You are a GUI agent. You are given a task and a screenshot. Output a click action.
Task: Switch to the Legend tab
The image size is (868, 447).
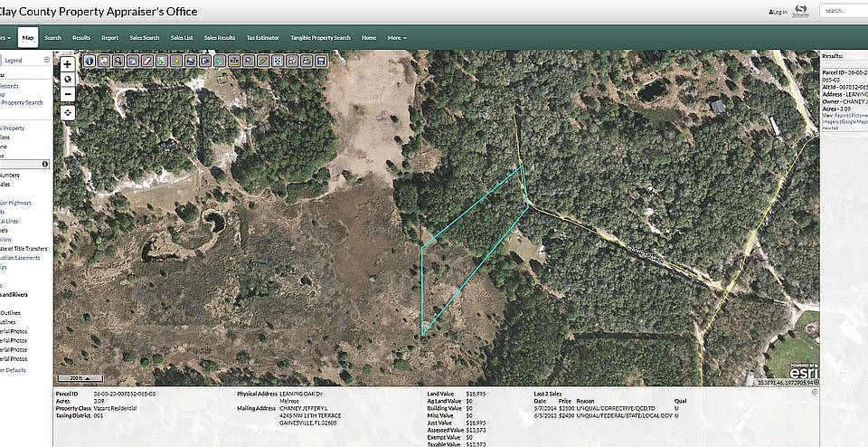pyautogui.click(x=26, y=60)
